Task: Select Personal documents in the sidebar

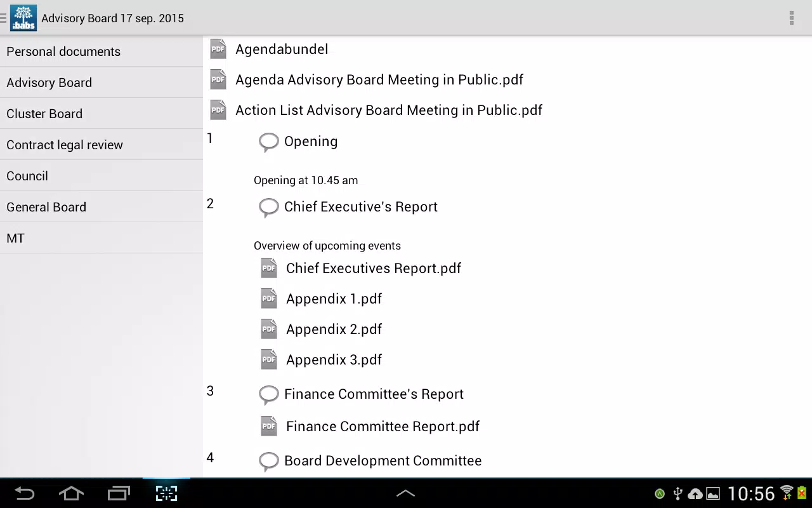Action: 101,51
